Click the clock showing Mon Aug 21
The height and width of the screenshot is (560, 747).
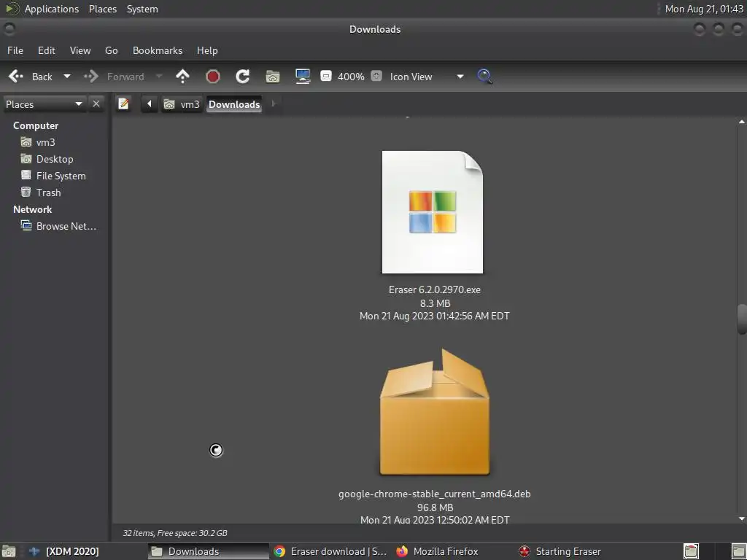click(704, 9)
